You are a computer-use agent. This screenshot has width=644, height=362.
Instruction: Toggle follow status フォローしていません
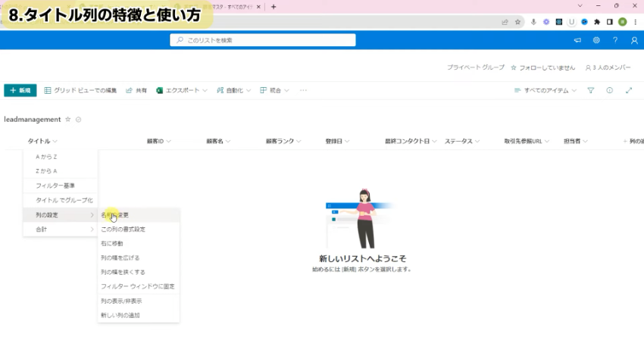(x=542, y=67)
